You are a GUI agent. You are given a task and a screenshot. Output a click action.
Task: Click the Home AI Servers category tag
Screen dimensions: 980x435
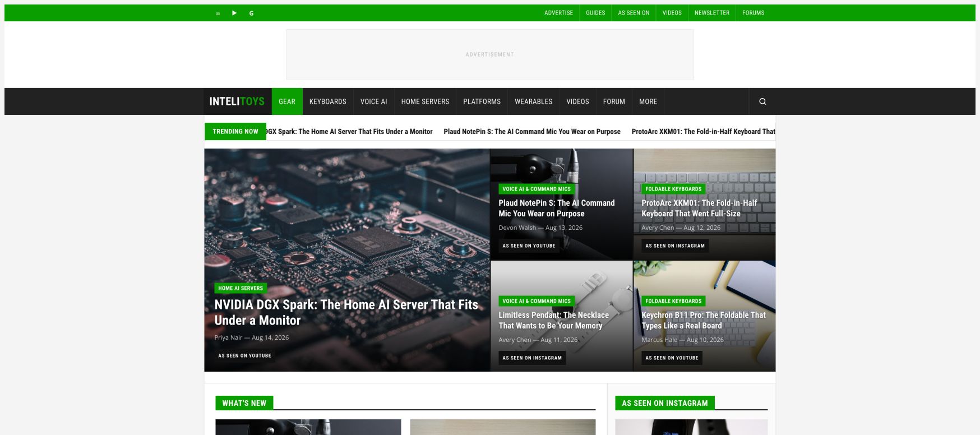tap(241, 288)
